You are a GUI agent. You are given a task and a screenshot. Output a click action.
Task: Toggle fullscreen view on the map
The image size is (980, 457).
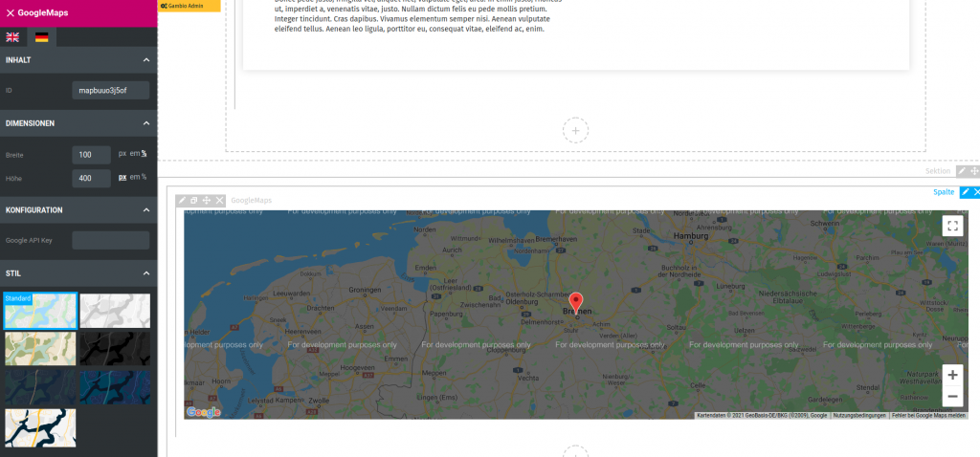click(951, 226)
